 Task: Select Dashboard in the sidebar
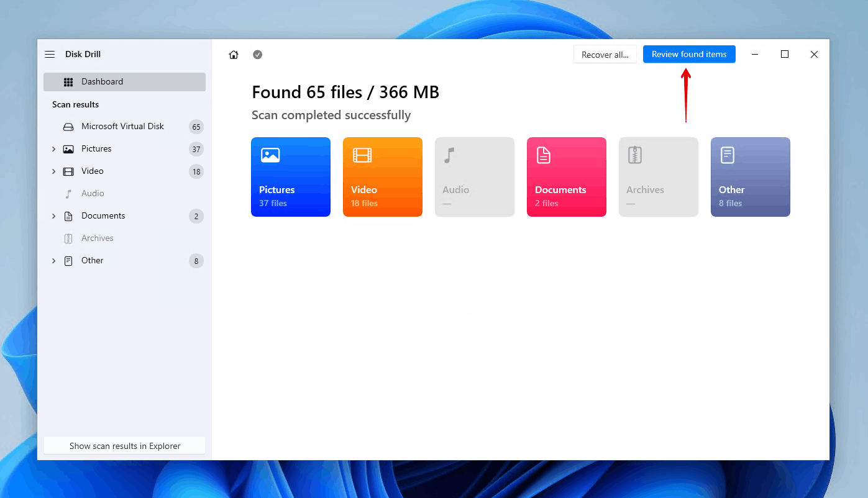coord(124,82)
